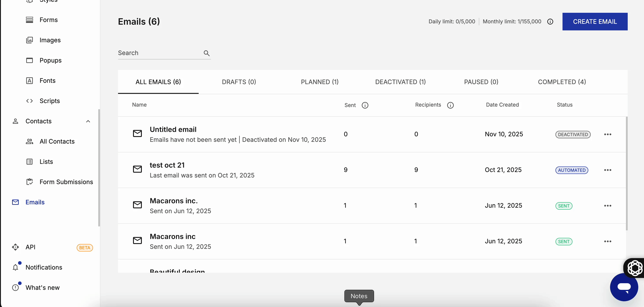Click envelope icon for test oct 21
644x307 pixels.
137,170
